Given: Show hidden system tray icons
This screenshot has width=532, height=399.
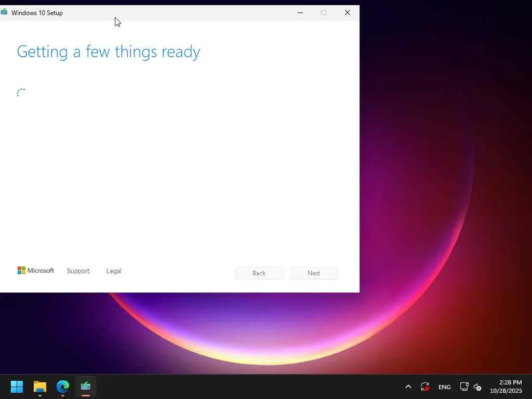Looking at the screenshot, I should point(408,387).
